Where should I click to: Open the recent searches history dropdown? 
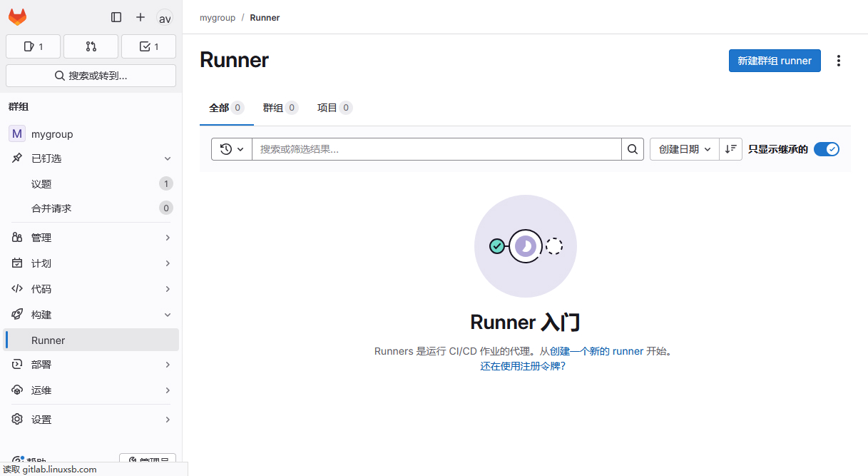[232, 149]
